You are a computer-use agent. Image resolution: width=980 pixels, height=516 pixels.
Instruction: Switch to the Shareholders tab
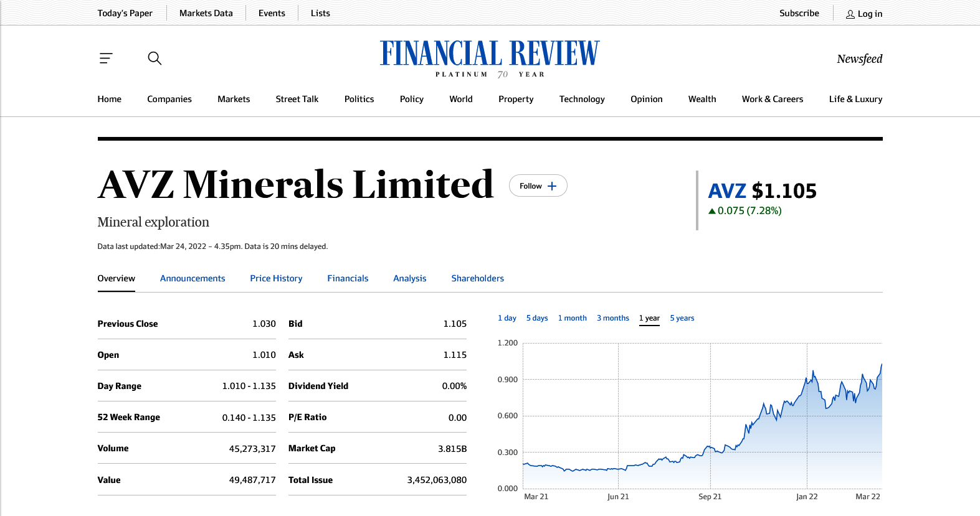pos(478,278)
